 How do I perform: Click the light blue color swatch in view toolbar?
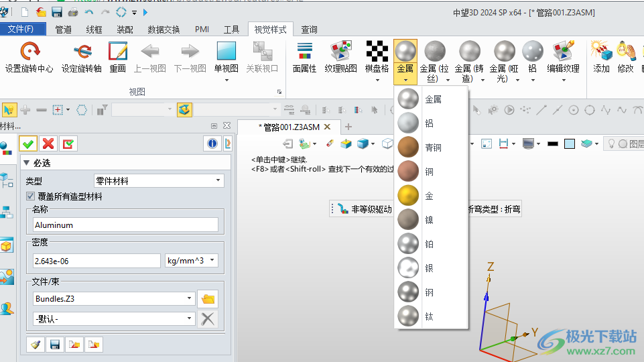[570, 144]
